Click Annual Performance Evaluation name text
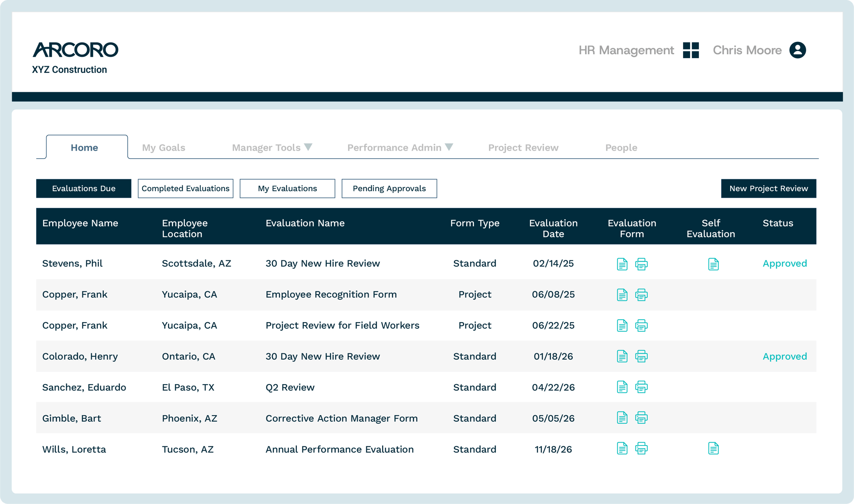 point(339,449)
